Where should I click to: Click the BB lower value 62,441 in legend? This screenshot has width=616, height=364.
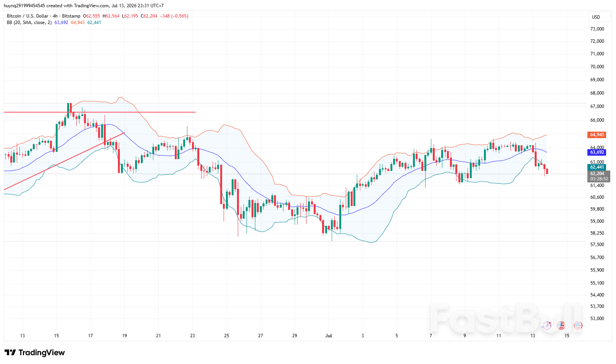point(94,23)
